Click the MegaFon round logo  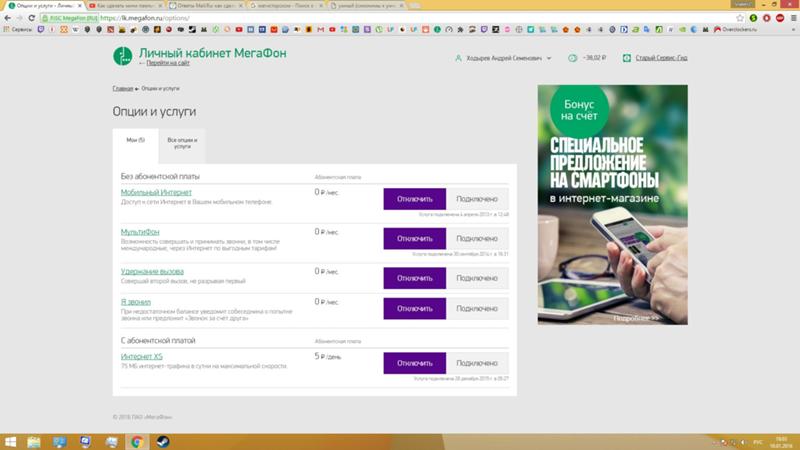point(122,56)
